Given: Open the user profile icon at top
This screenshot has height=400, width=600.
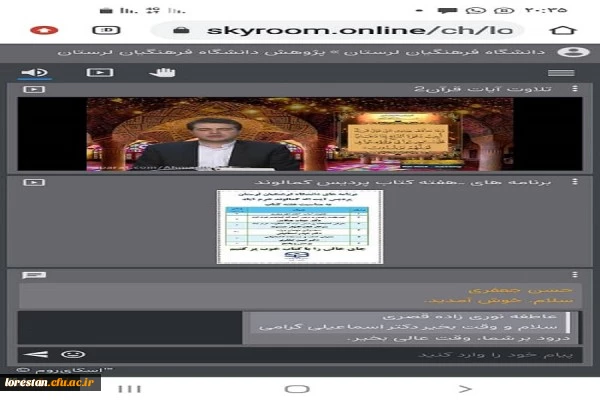Looking at the screenshot, I should tap(571, 51).
